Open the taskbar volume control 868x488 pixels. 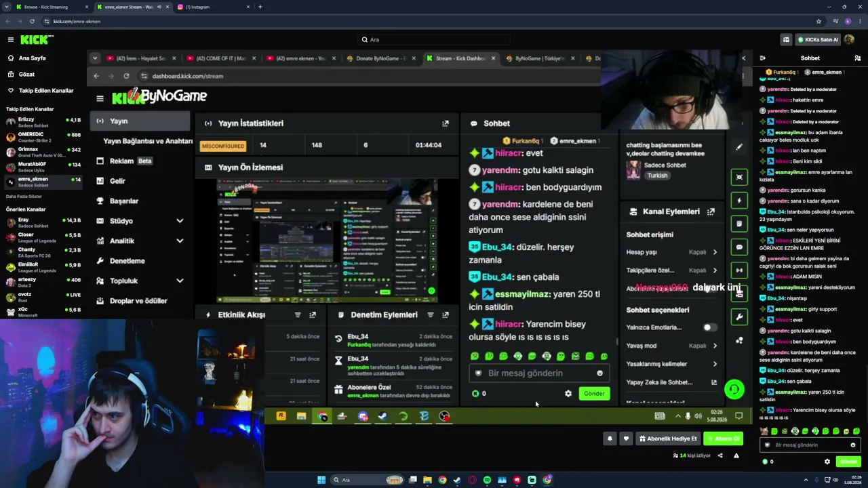coord(835,480)
